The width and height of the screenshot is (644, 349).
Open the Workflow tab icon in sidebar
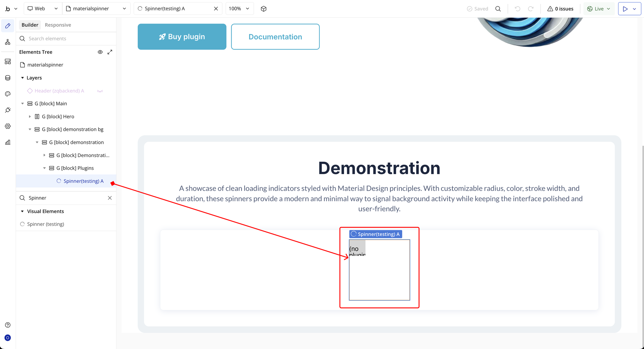click(x=8, y=42)
